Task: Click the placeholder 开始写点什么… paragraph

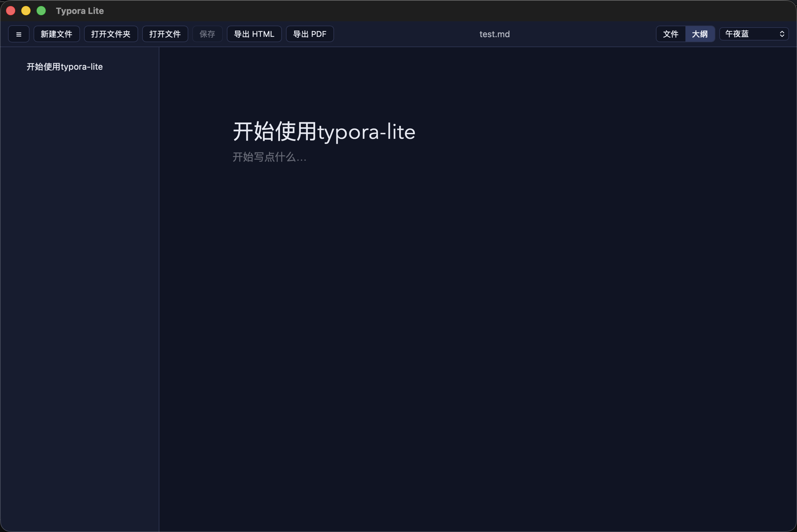Action: pyautogui.click(x=269, y=157)
